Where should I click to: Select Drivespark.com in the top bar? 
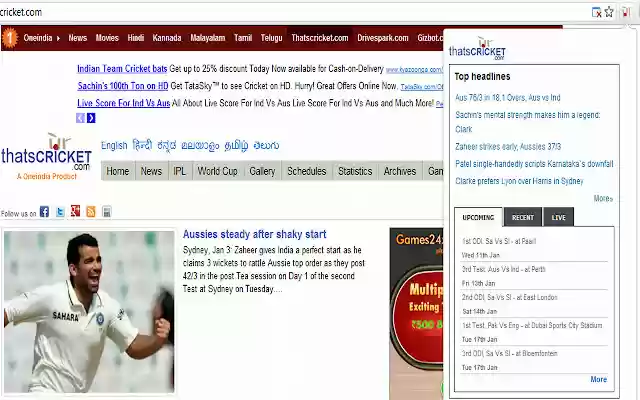point(382,38)
